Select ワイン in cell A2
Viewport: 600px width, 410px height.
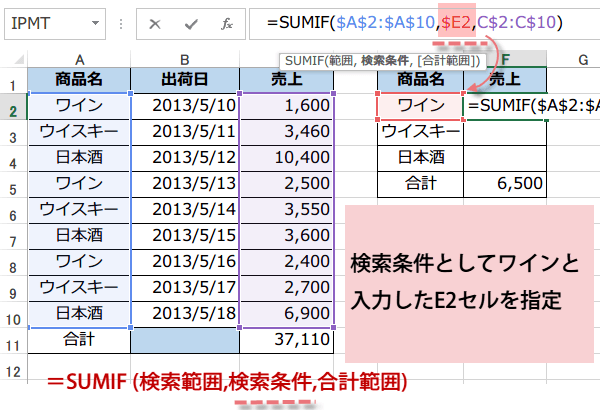tap(79, 106)
